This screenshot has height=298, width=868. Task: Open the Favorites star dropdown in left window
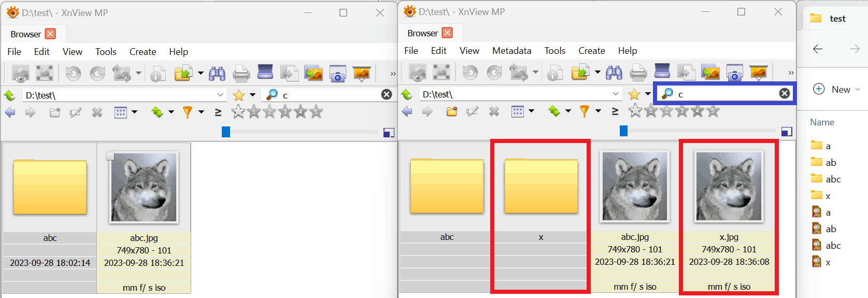tap(252, 95)
